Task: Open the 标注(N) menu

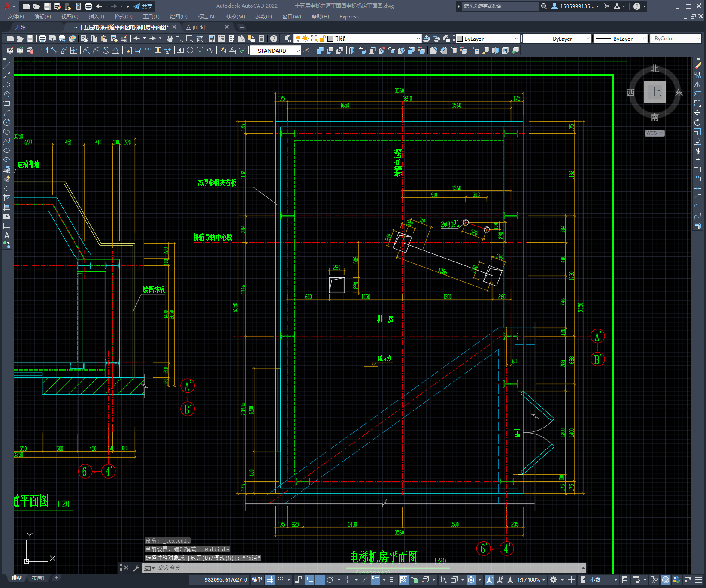Action: point(206,17)
